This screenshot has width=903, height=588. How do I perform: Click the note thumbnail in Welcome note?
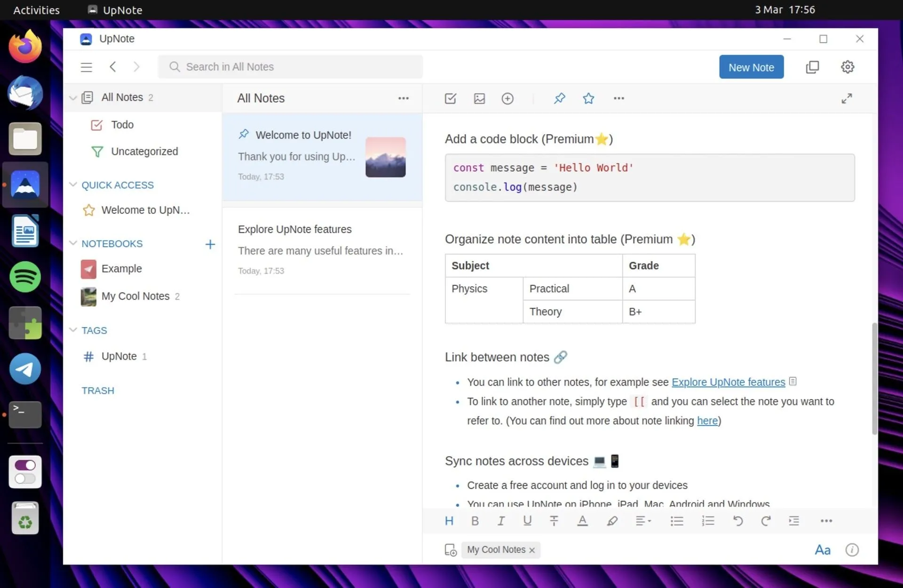(386, 157)
